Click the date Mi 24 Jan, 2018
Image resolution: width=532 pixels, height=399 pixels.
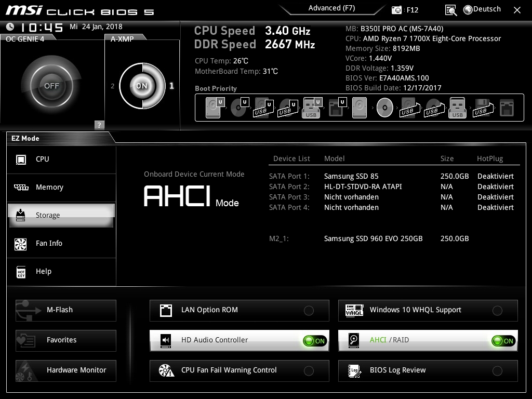pyautogui.click(x=96, y=27)
